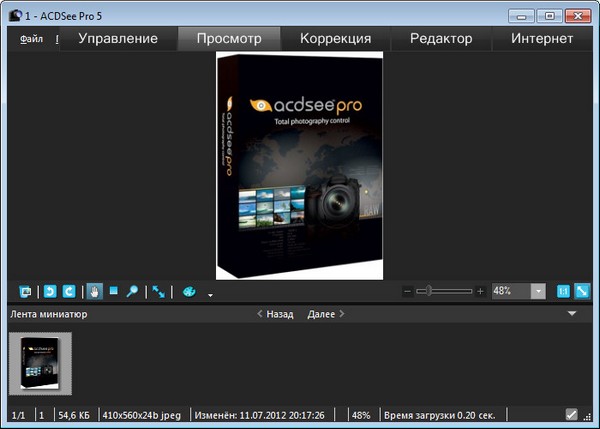Click the main ACDSee Pro box image
The height and width of the screenshot is (429, 600).
[299, 165]
